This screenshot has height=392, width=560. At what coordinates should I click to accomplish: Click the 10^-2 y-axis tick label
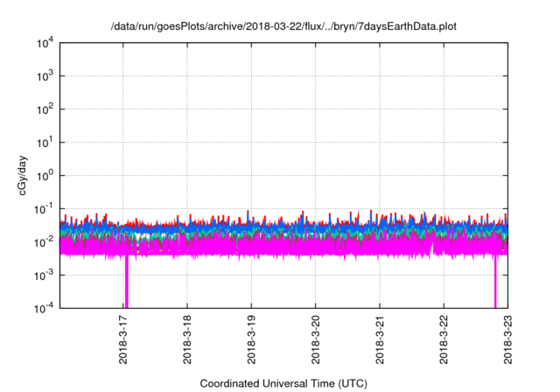44,242
